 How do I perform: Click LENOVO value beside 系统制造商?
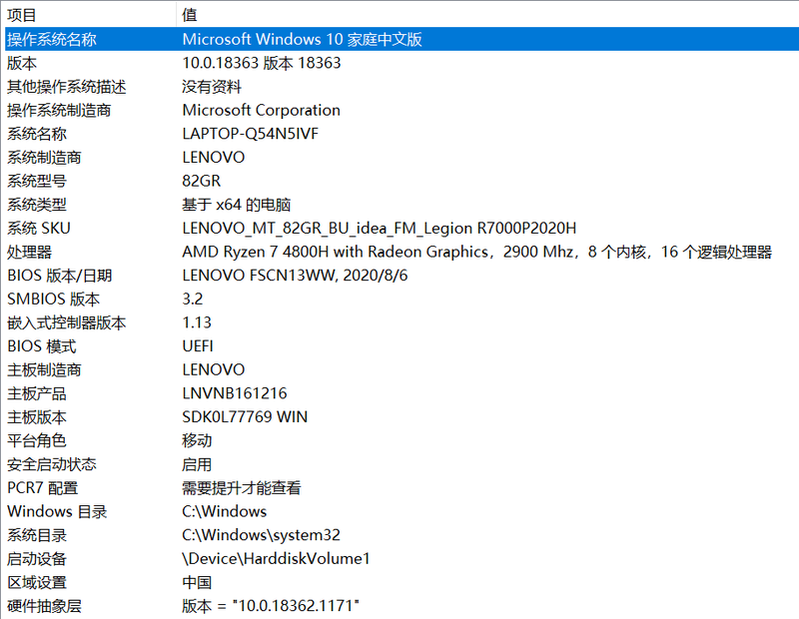214,157
